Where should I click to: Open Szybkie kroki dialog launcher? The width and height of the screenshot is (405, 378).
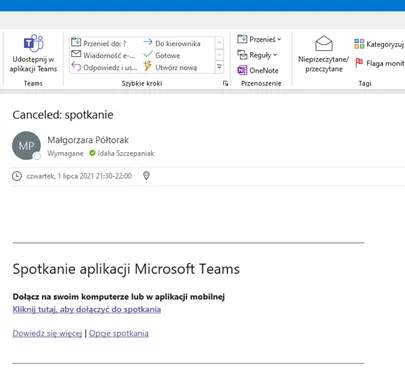click(x=226, y=83)
